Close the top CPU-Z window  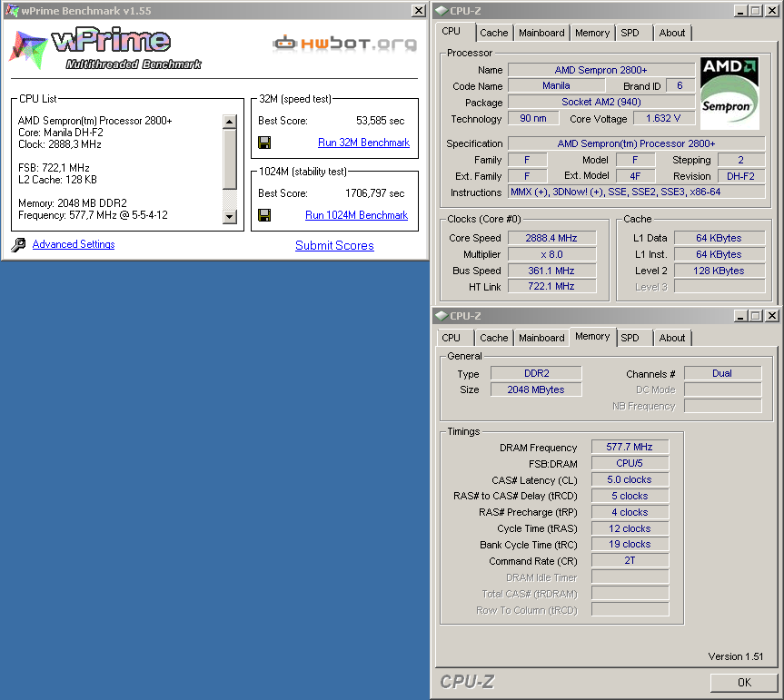[771, 11]
